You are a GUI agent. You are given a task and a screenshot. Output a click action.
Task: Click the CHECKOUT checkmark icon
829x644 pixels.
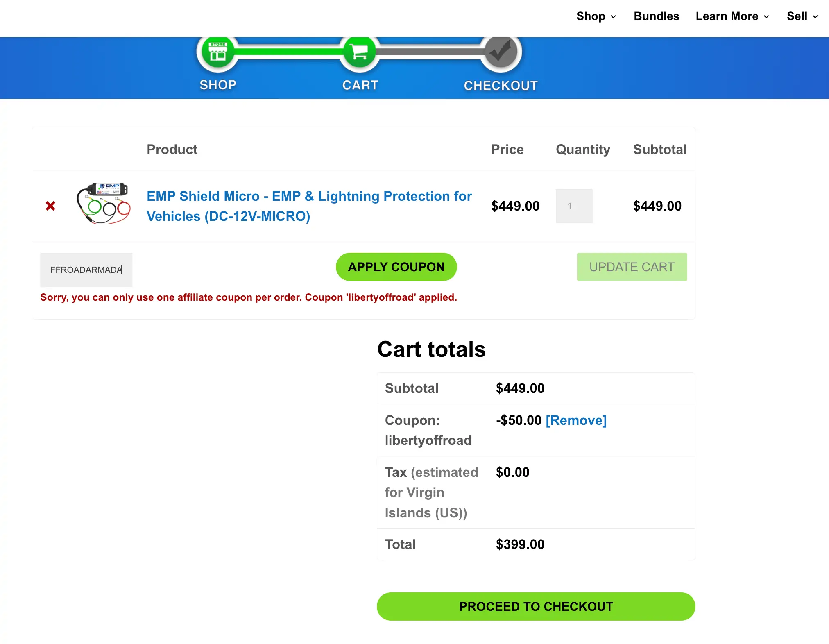500,52
